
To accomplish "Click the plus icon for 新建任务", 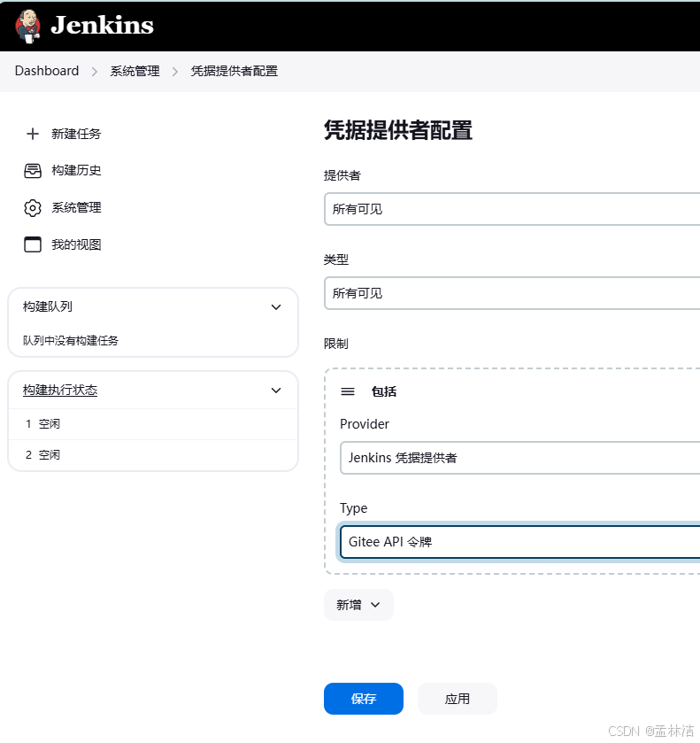I will (33, 134).
